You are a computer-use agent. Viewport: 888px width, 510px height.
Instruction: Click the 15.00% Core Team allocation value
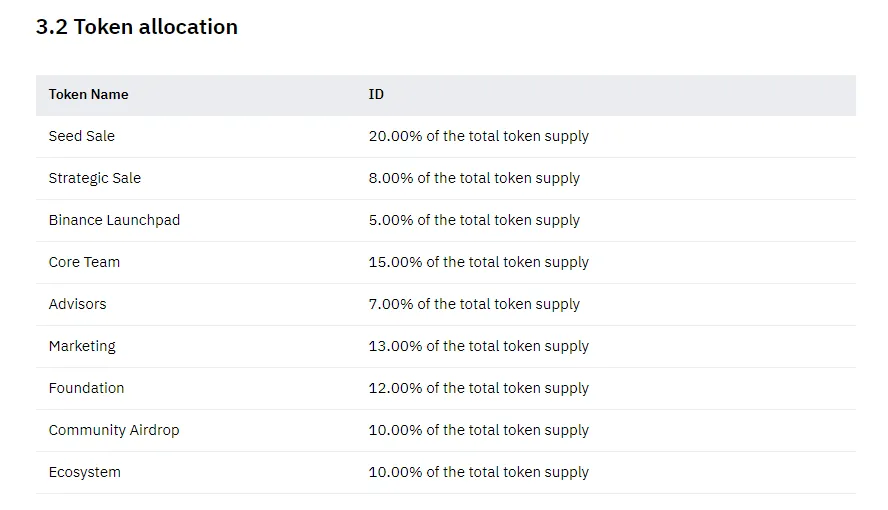pyautogui.click(x=479, y=262)
